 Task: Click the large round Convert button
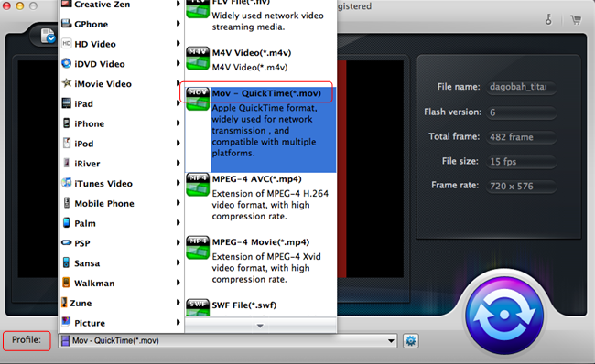coord(504,315)
